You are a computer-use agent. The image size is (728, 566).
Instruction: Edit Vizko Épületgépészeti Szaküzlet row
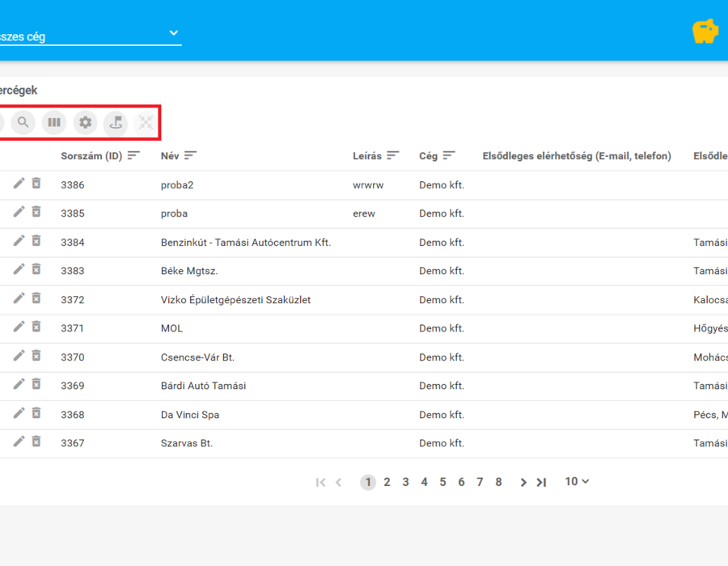19,298
